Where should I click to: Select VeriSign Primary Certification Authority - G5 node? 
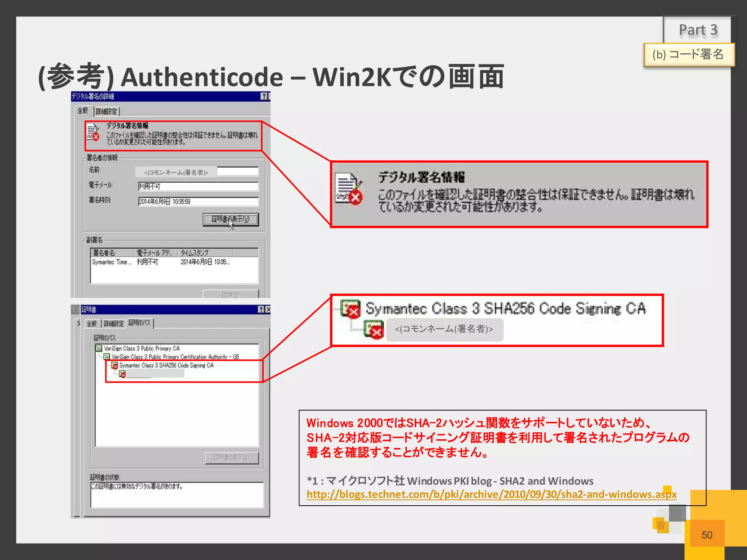click(x=175, y=357)
